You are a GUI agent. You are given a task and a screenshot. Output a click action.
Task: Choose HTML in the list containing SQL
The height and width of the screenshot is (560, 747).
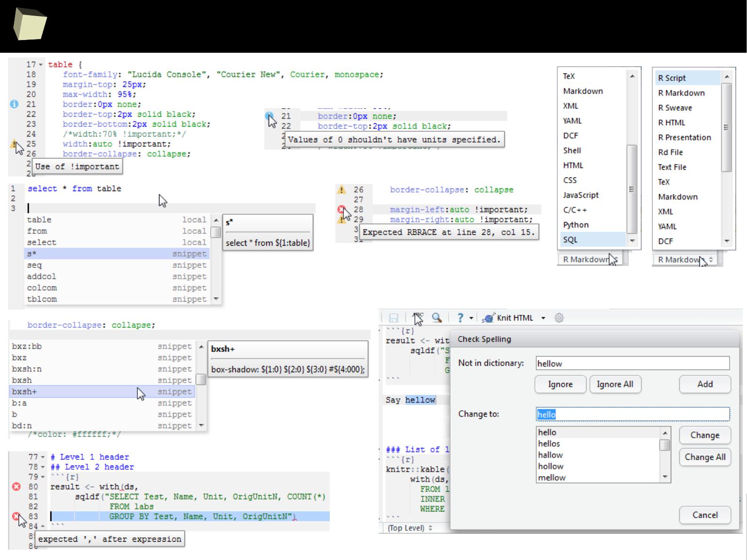[x=592, y=165]
